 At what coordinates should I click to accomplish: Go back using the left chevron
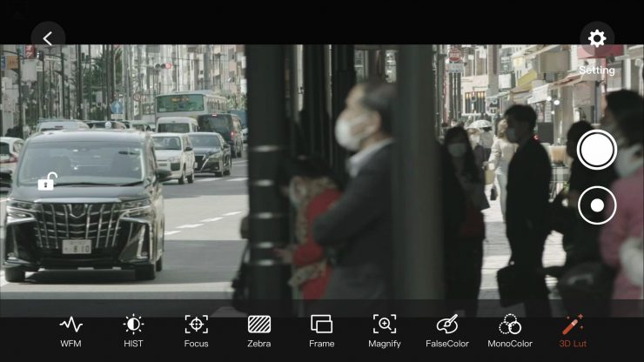tap(48, 39)
